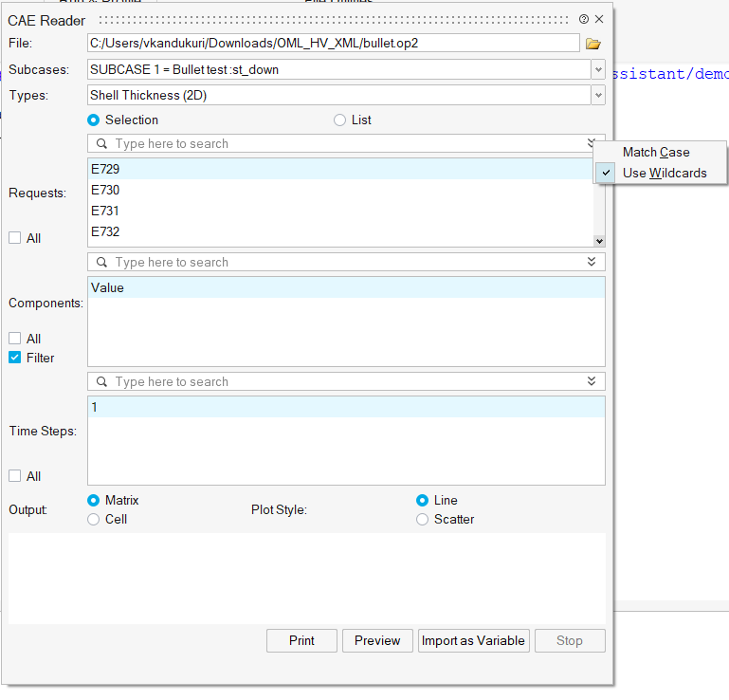Enable the Filter checkbox
Screen dimensions: 729x700
[15, 359]
